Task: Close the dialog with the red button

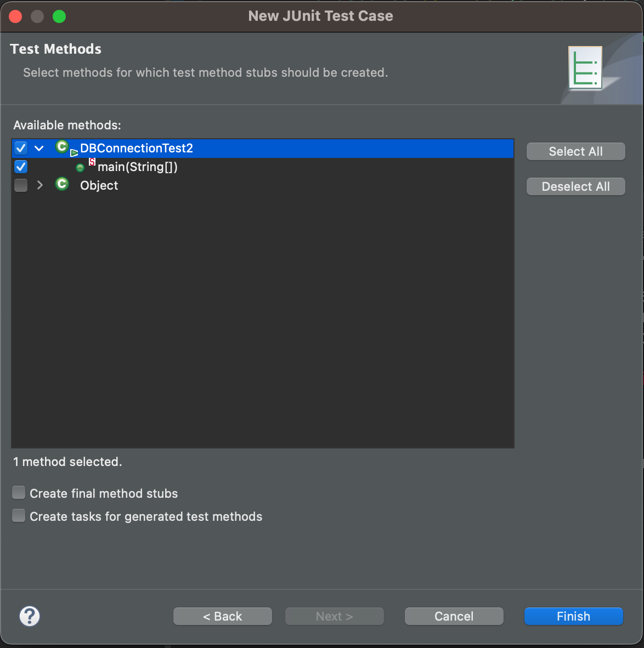Action: coord(16,16)
